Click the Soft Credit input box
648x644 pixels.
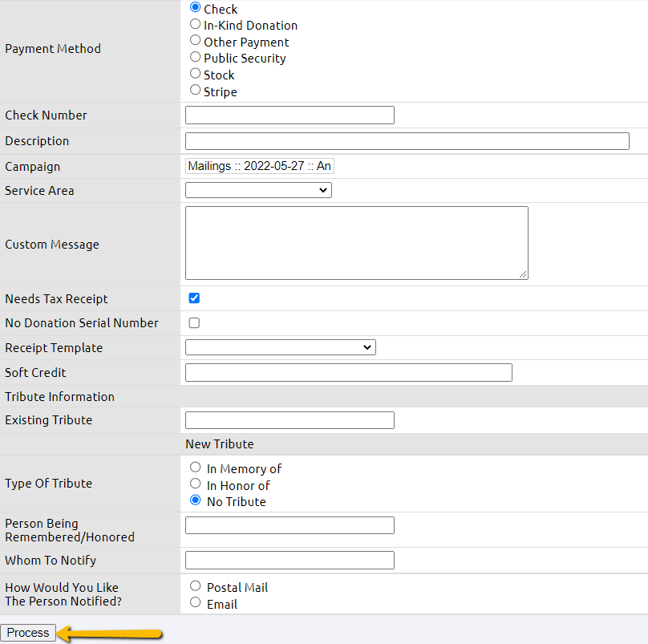[x=348, y=372]
